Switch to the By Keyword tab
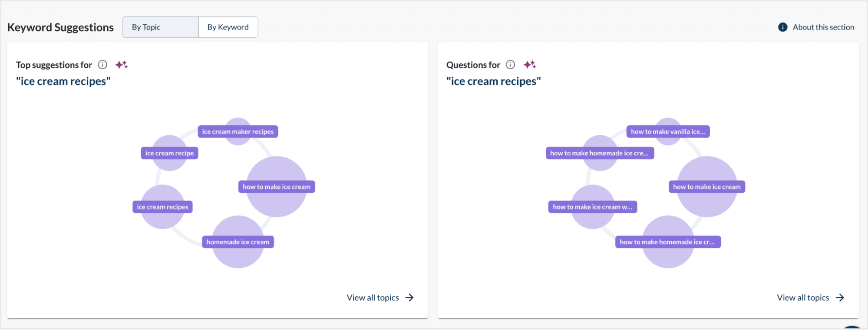 pyautogui.click(x=228, y=27)
